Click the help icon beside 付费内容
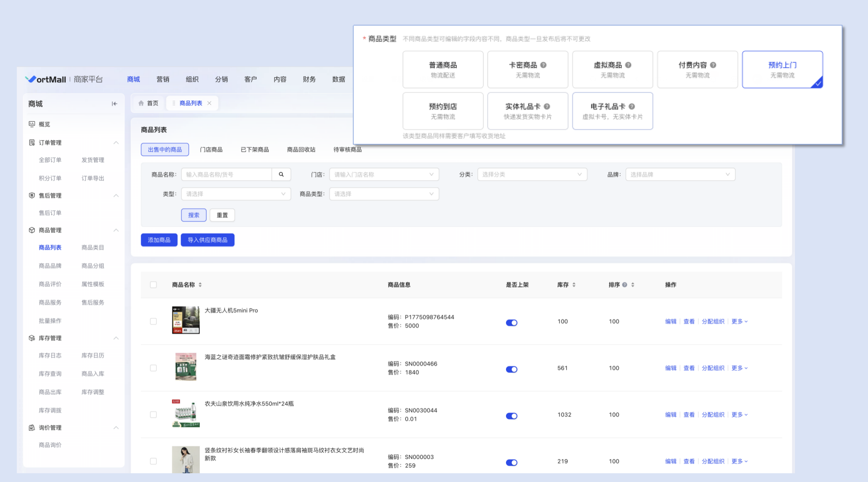 [713, 65]
